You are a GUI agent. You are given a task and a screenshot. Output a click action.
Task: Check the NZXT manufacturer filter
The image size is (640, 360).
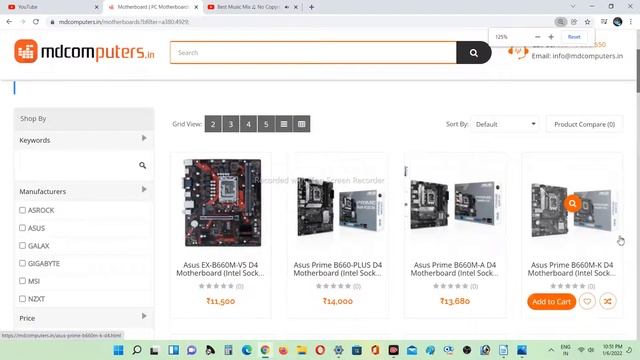(x=22, y=299)
